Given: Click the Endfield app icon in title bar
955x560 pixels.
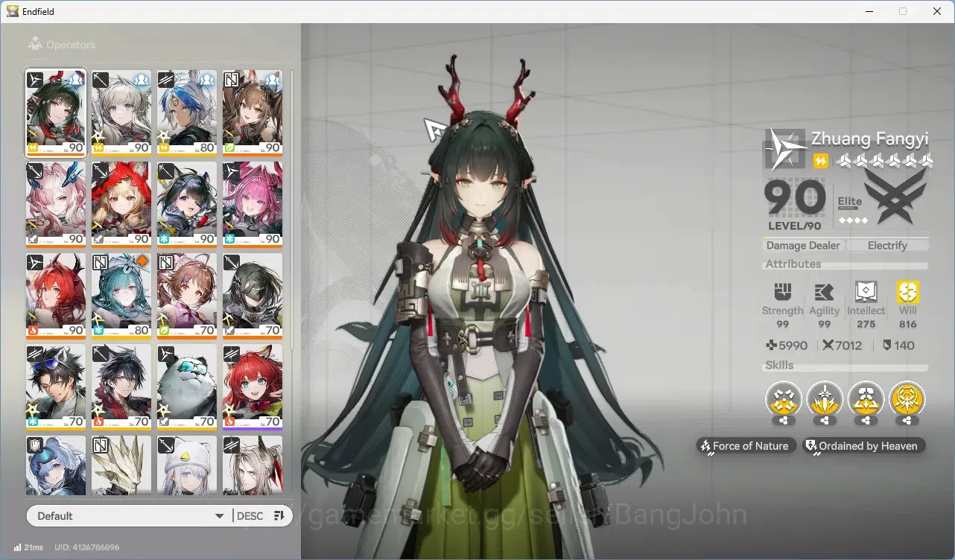Looking at the screenshot, I should point(13,11).
